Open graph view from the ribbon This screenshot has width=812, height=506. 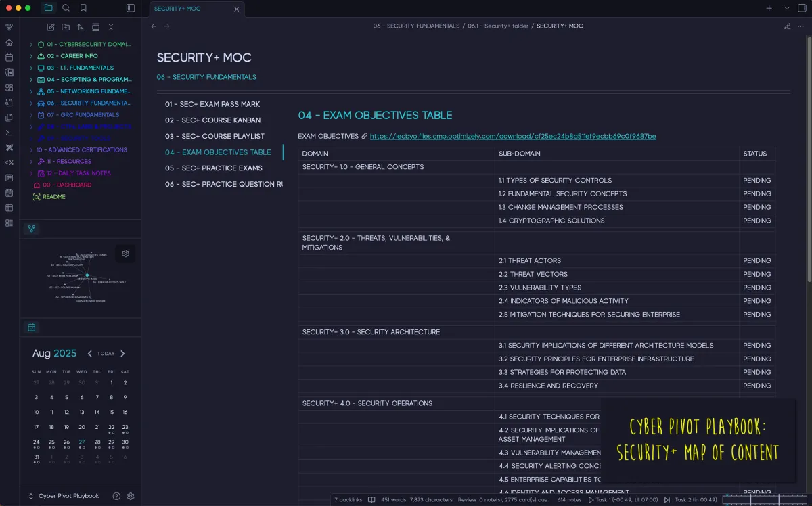click(9, 27)
